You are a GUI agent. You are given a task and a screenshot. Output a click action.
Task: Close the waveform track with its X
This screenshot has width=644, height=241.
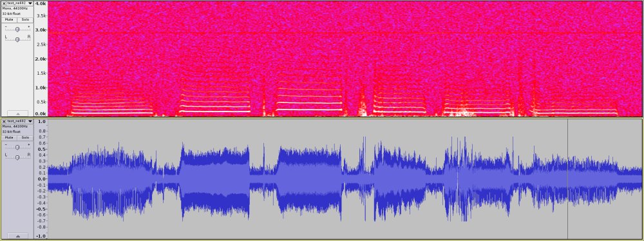4,121
